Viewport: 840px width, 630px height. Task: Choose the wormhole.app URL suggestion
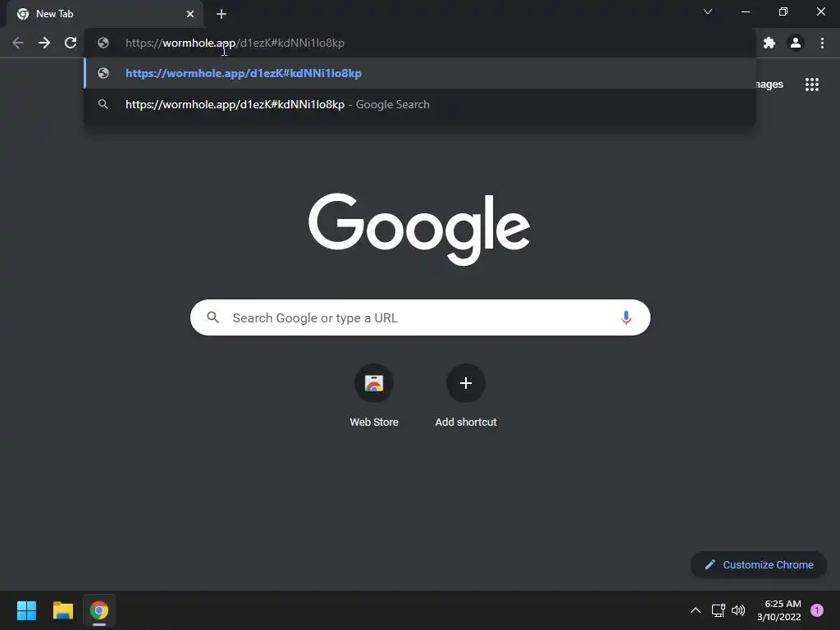coord(420,73)
